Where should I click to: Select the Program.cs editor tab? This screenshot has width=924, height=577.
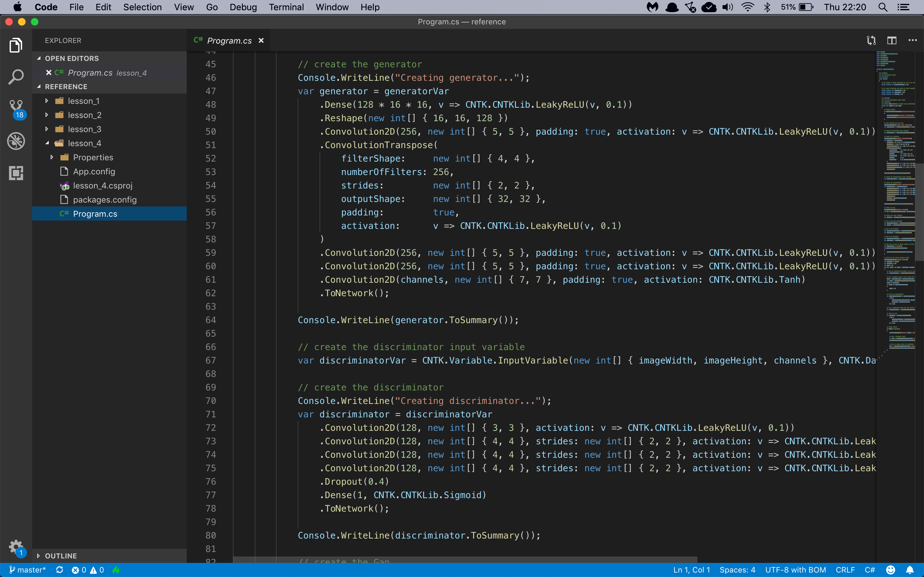click(229, 40)
